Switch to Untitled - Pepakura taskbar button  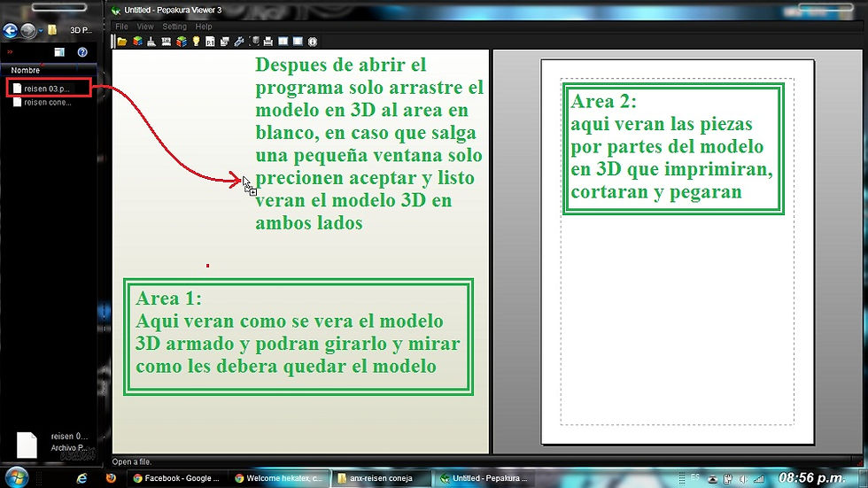(x=484, y=478)
